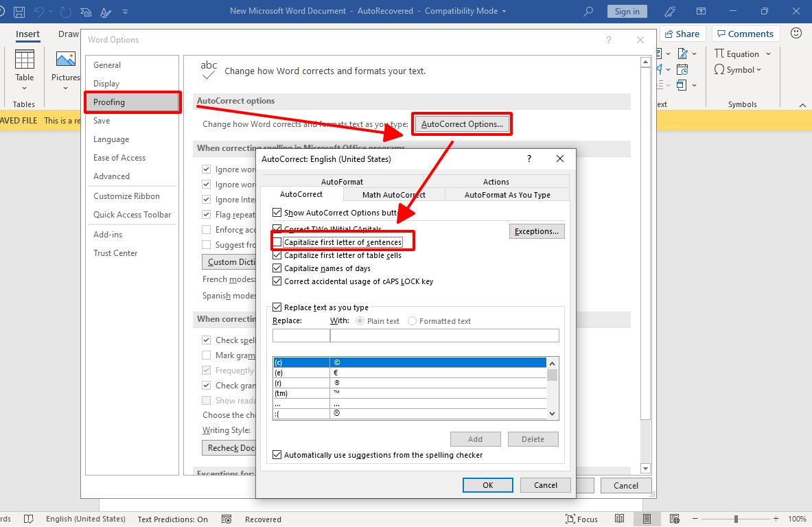812x527 pixels.
Task: Select Advanced in Word Options sidebar
Action: 111,176
